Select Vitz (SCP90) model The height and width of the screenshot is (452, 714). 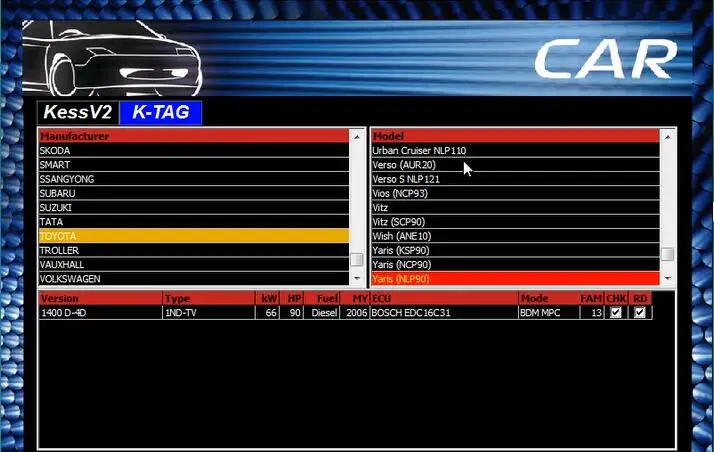pyautogui.click(x=515, y=222)
